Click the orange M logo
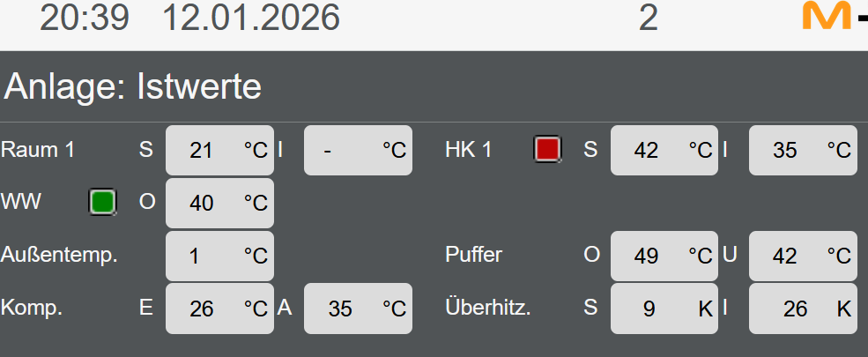 [x=826, y=17]
